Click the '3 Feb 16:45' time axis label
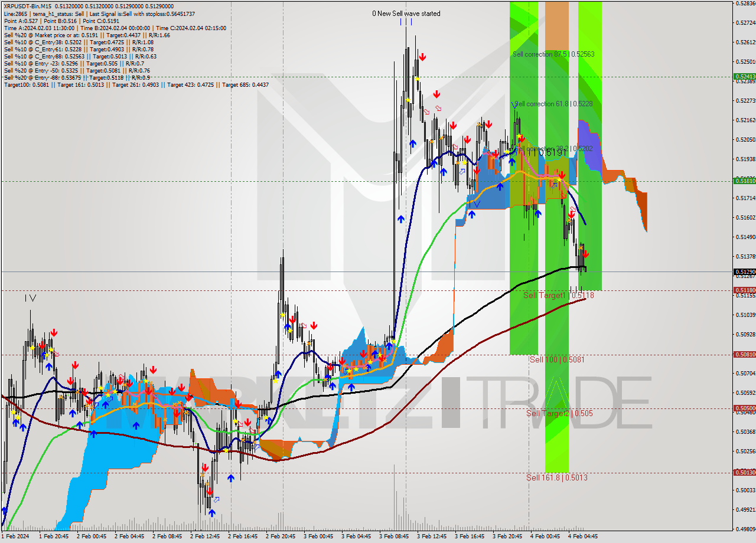This screenshot has width=756, height=543. (469, 537)
